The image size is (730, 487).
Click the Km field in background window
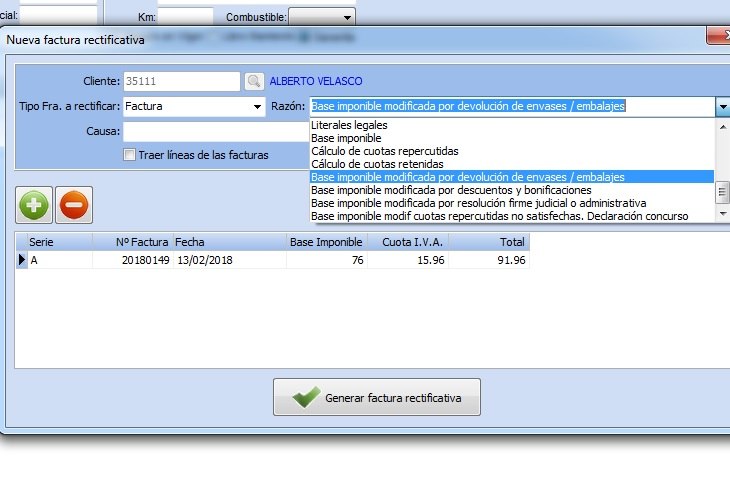coord(185,17)
